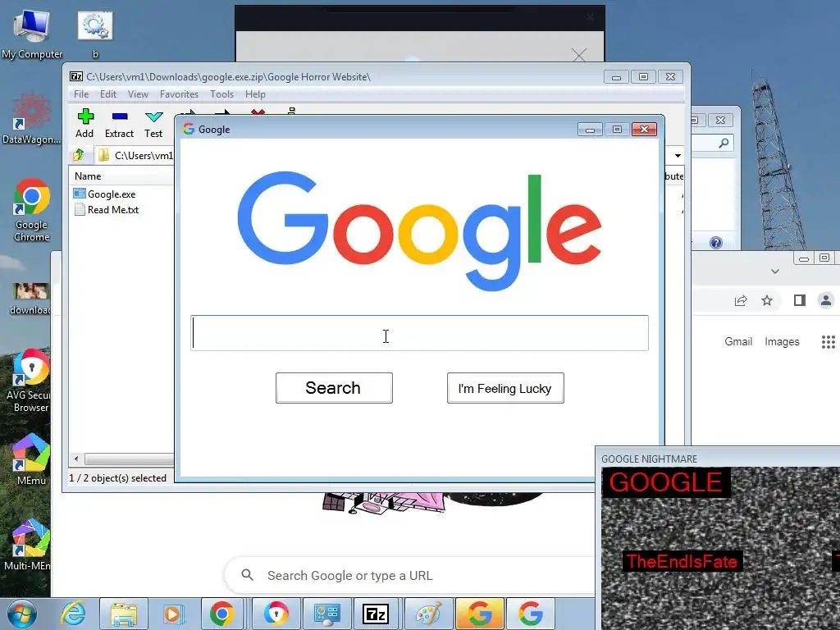Go up one folder level in 7-Zip

(x=79, y=155)
